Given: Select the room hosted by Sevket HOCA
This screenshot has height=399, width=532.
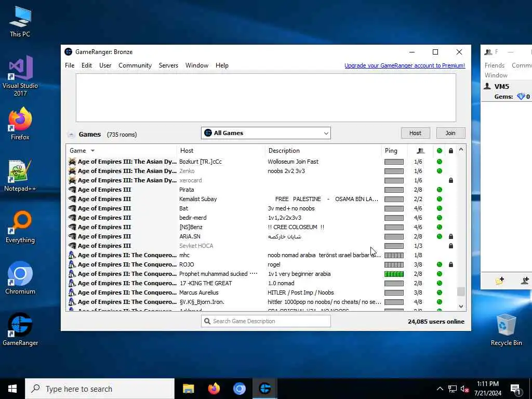Looking at the screenshot, I should pos(261,246).
